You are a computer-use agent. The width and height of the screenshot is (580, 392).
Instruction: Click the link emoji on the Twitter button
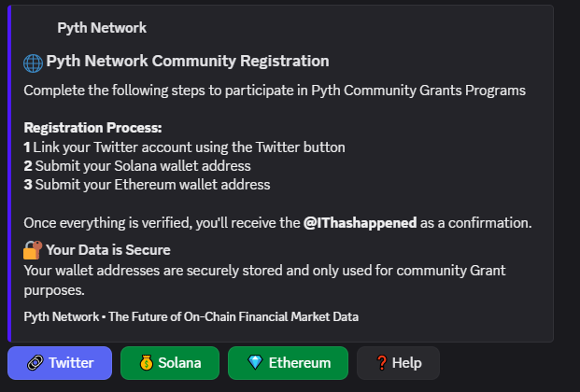pos(34,363)
